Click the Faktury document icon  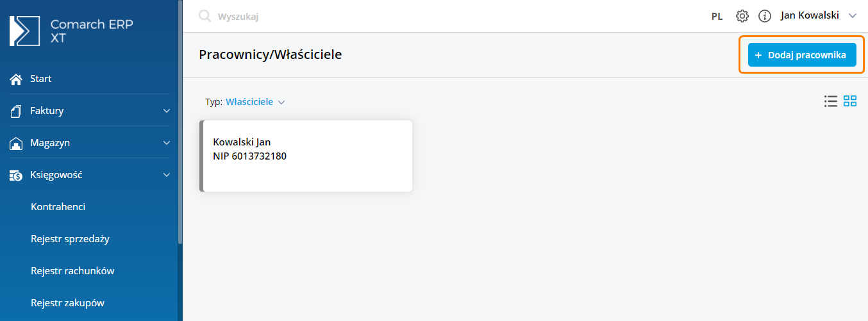[17, 111]
